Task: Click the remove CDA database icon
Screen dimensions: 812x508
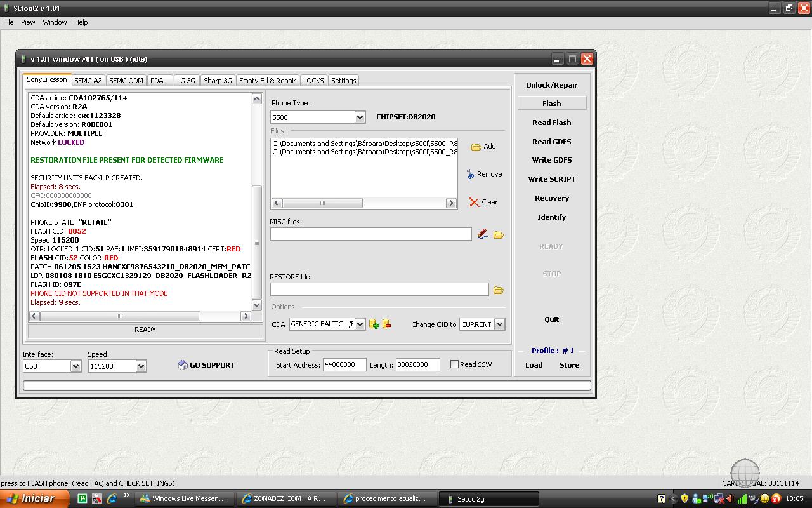Action: 386,324
